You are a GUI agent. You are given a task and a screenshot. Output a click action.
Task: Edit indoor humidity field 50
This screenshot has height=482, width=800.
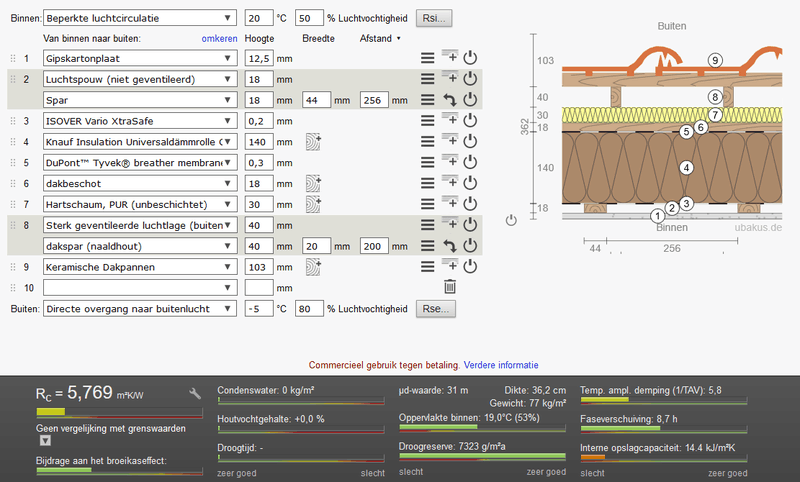[309, 18]
